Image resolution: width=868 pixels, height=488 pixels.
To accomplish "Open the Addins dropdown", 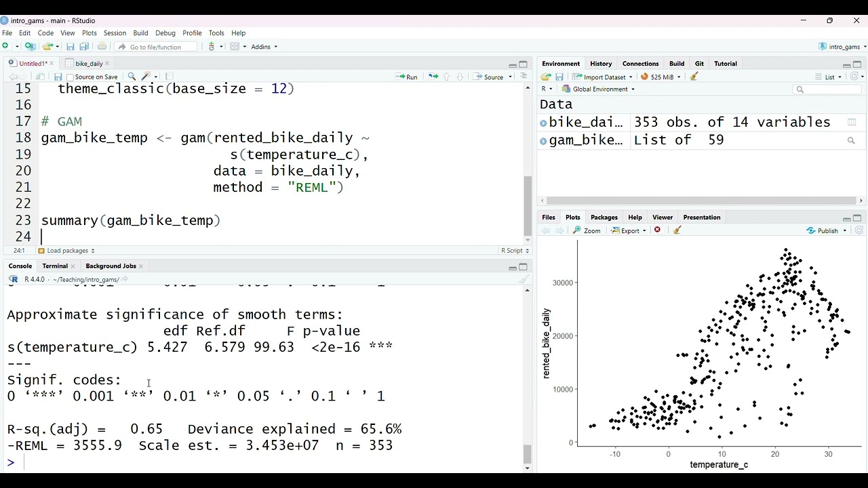I will tap(264, 47).
